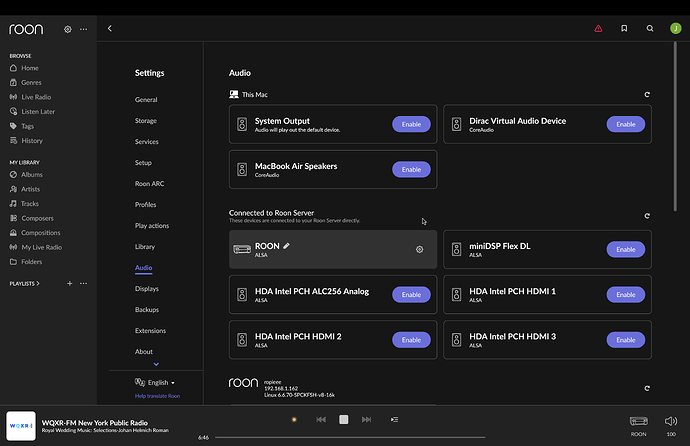Open Extensions settings tab
The width and height of the screenshot is (690, 446).
pos(150,331)
